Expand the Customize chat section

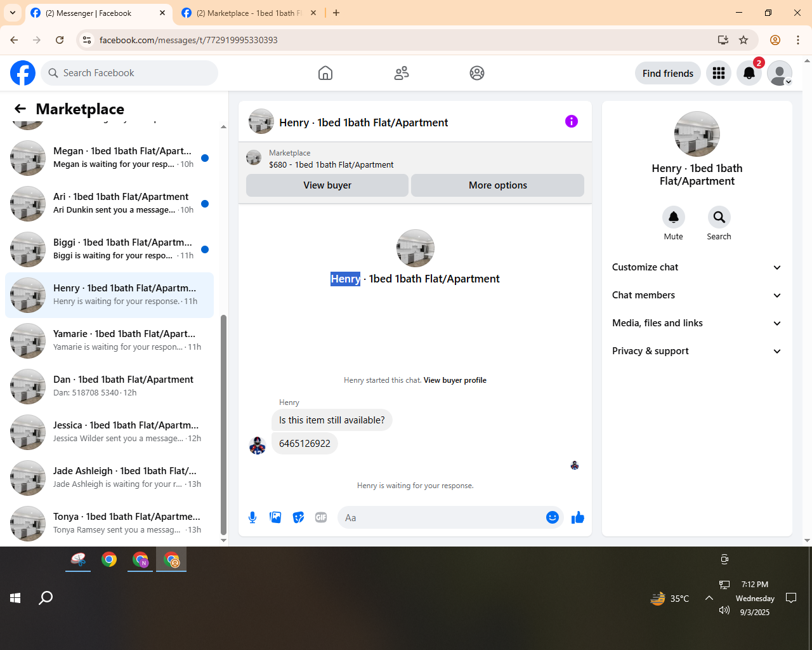[x=697, y=267]
